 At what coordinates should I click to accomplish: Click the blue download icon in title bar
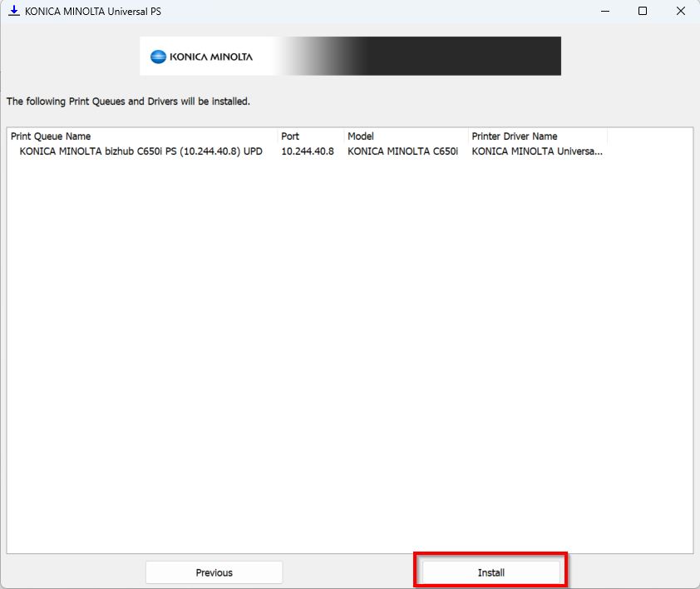[13, 11]
